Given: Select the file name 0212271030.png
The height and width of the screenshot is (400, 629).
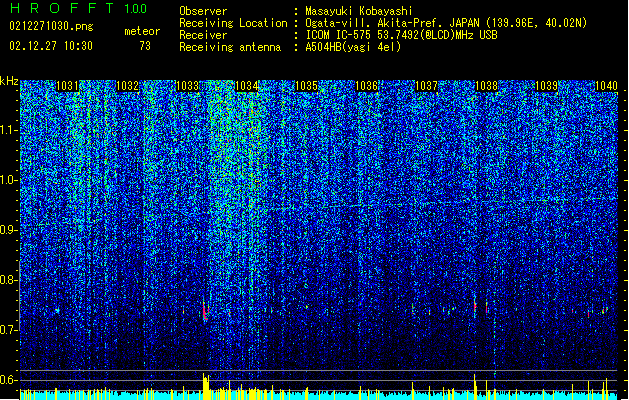Looking at the screenshot, I should (51, 26).
